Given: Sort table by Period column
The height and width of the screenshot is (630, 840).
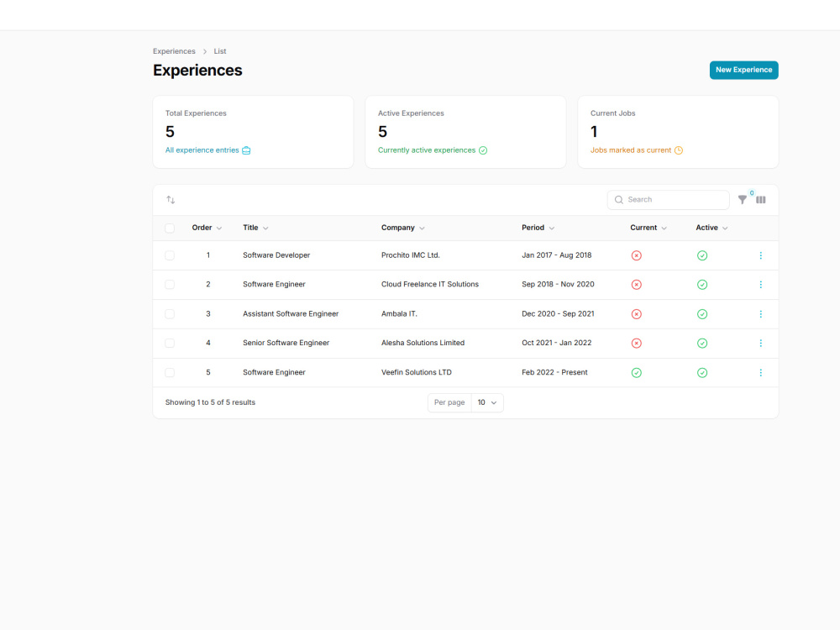Looking at the screenshot, I should point(538,228).
